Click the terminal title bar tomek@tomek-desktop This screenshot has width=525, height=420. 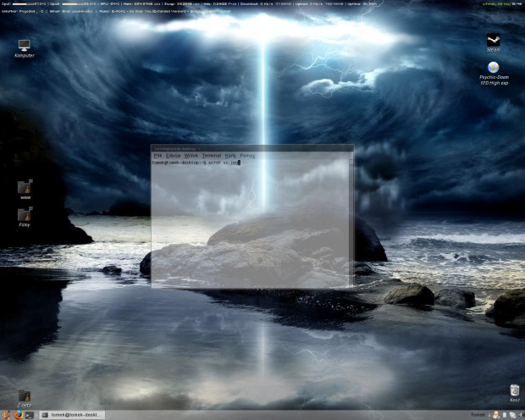[252, 148]
